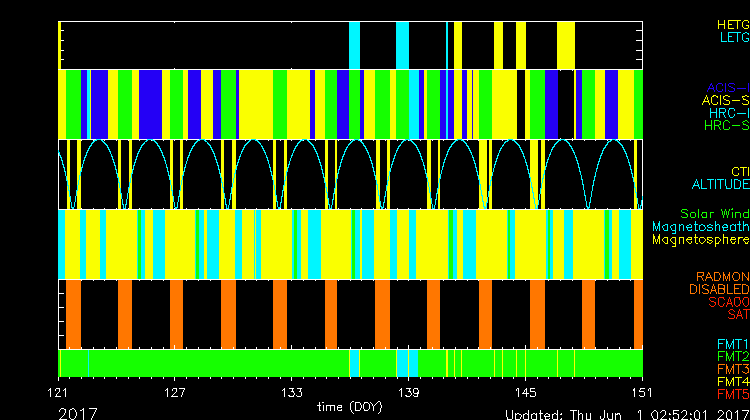Click the LETG legend label
Screen dimensions: 750x420
pyautogui.click(x=733, y=37)
